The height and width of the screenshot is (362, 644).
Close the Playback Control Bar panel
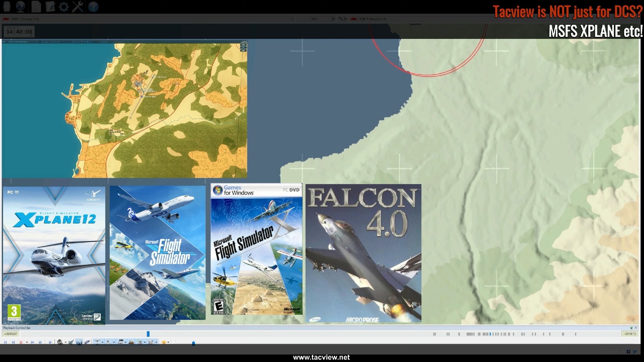tap(636, 328)
